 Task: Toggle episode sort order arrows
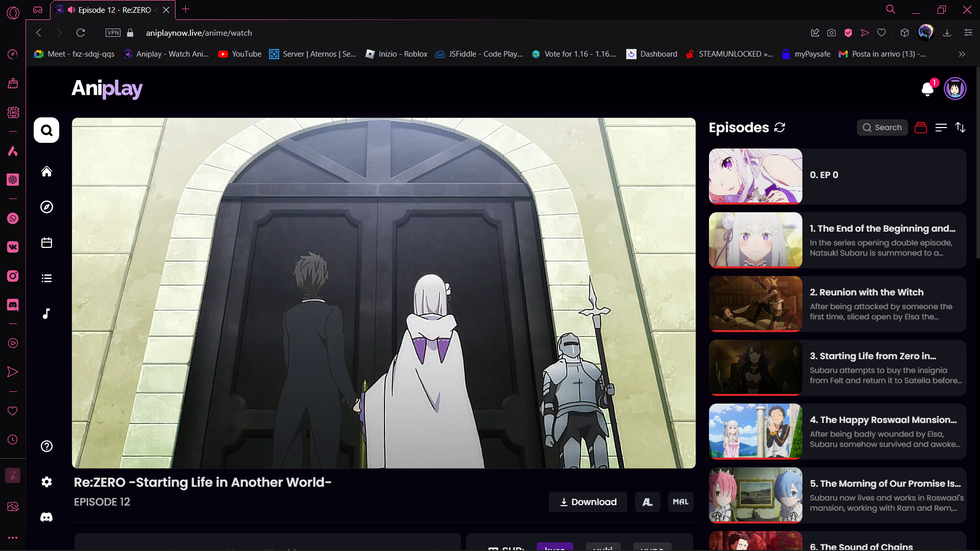point(960,128)
